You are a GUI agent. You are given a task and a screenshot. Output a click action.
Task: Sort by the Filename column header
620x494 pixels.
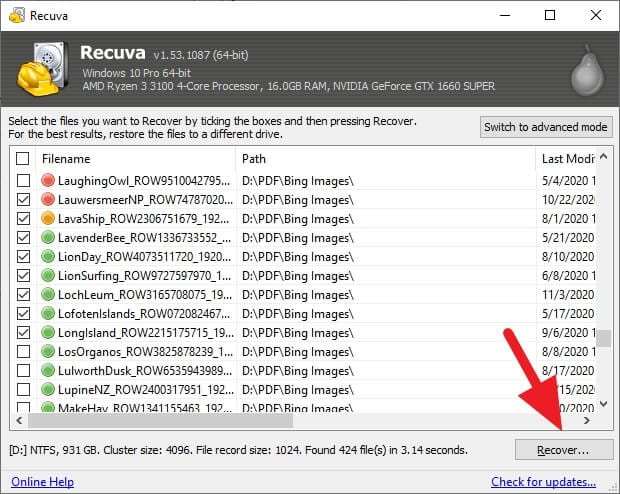pyautogui.click(x=136, y=159)
